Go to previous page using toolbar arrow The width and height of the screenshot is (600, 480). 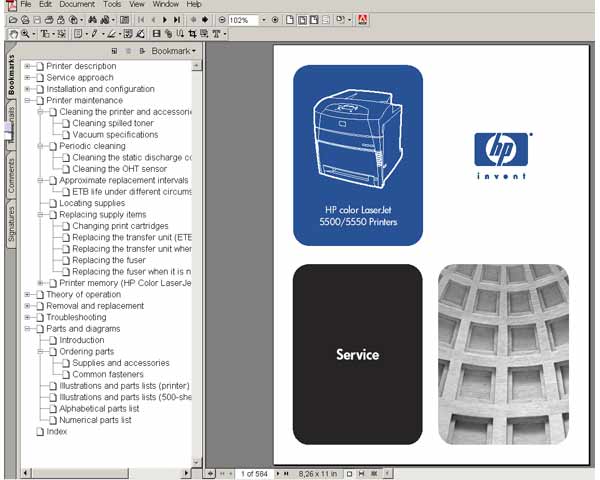tap(153, 20)
